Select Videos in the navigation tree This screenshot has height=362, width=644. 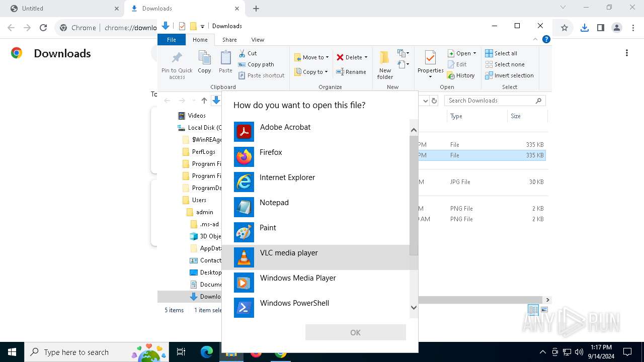[196, 116]
